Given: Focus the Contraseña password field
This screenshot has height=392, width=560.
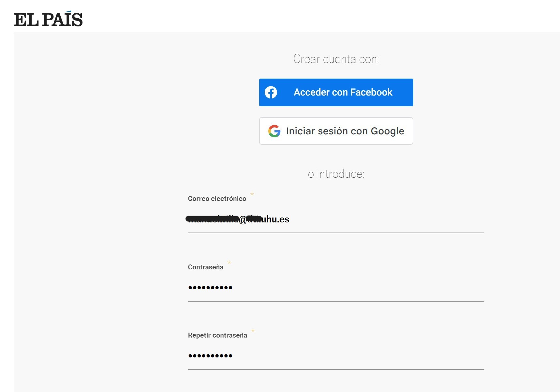Looking at the screenshot, I should pyautogui.click(x=359, y=288).
